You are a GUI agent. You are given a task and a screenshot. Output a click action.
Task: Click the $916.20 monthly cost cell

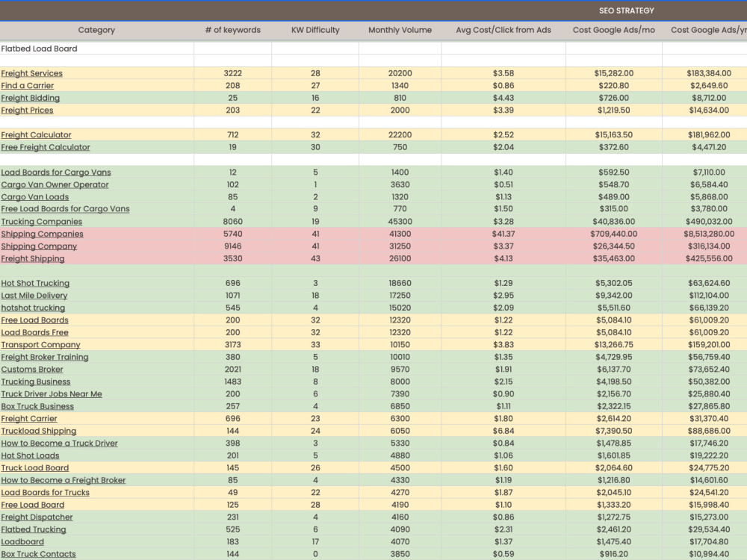click(x=613, y=555)
